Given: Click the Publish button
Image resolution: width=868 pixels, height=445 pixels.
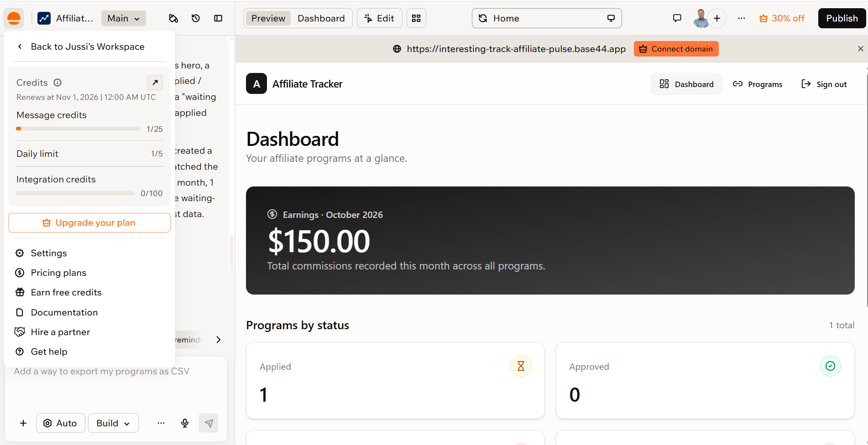Looking at the screenshot, I should 842,18.
